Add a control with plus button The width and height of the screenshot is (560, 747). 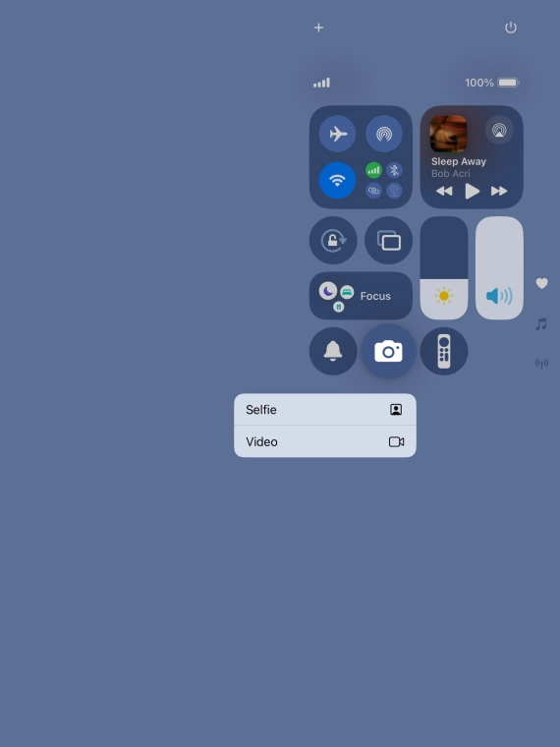click(318, 28)
